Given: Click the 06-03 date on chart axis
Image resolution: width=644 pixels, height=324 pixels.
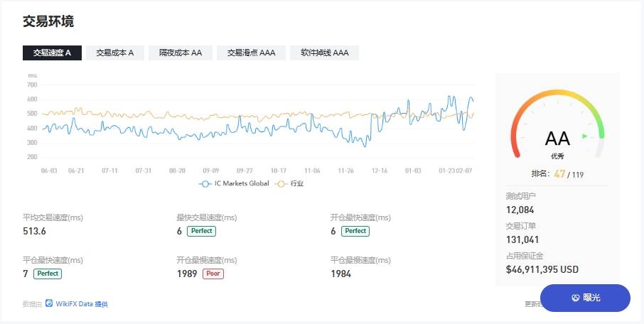Looking at the screenshot, I should 49,171.
